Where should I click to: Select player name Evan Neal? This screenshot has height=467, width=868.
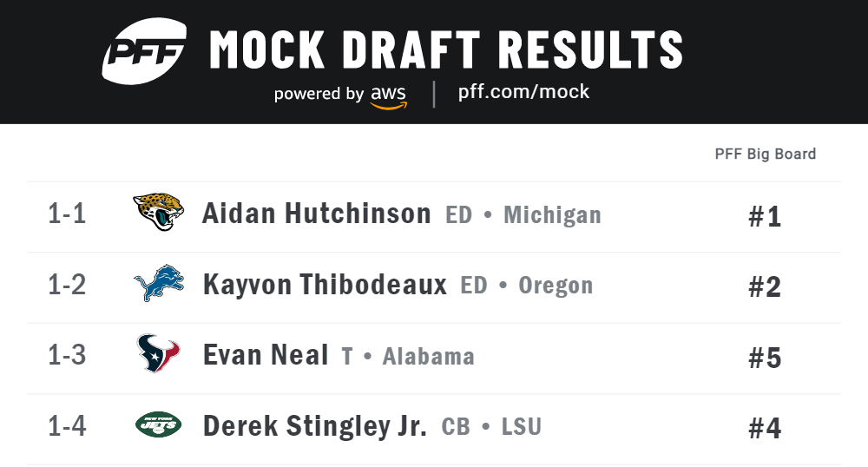266,355
